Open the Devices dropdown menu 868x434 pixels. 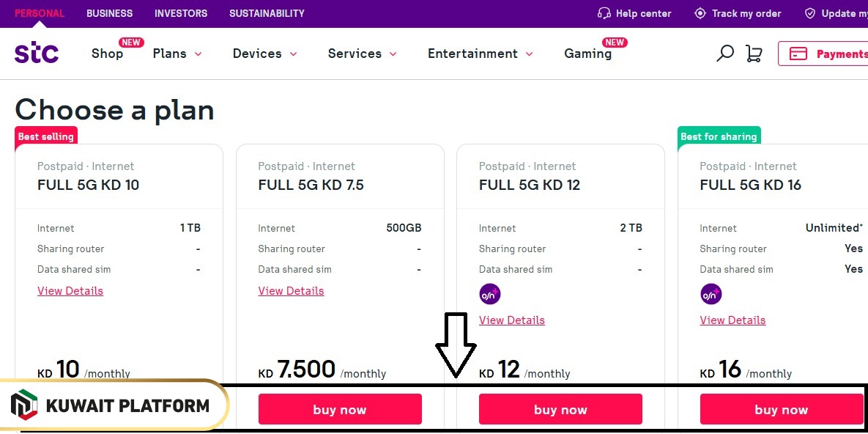264,54
